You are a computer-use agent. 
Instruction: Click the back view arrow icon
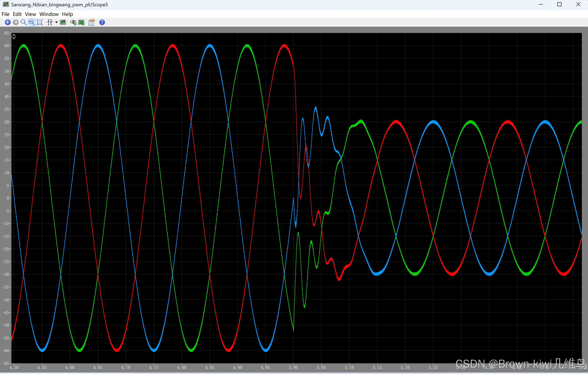pyautogui.click(x=8, y=22)
